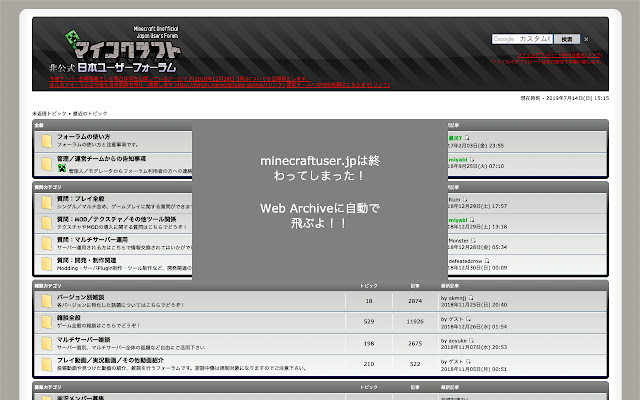Screen dimensions: 640x400
Task: Click folder icon beside 管理/運営チームからの告知事項
Action: [47, 164]
